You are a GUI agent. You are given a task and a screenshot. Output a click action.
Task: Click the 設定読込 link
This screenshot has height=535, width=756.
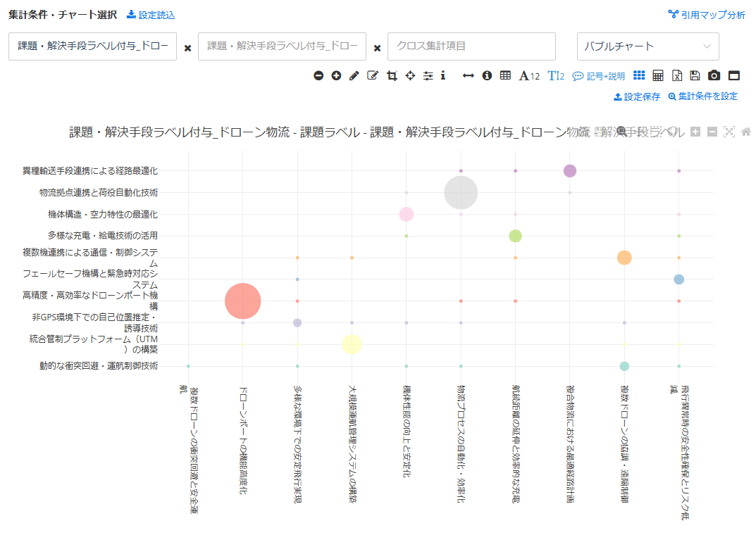coord(151,15)
